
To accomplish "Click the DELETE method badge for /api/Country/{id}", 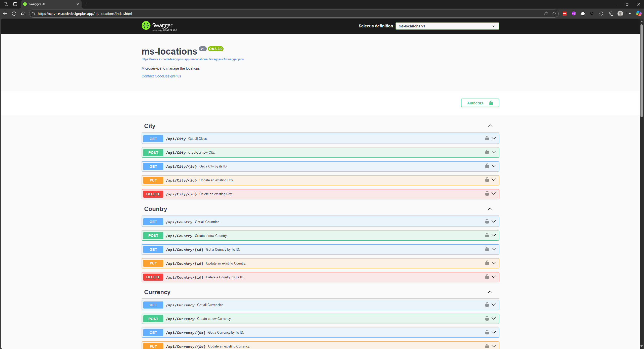I will tap(153, 277).
